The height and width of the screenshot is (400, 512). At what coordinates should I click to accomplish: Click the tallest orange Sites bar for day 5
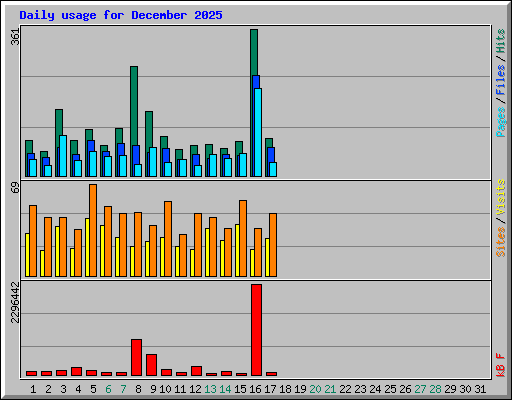pos(93,230)
